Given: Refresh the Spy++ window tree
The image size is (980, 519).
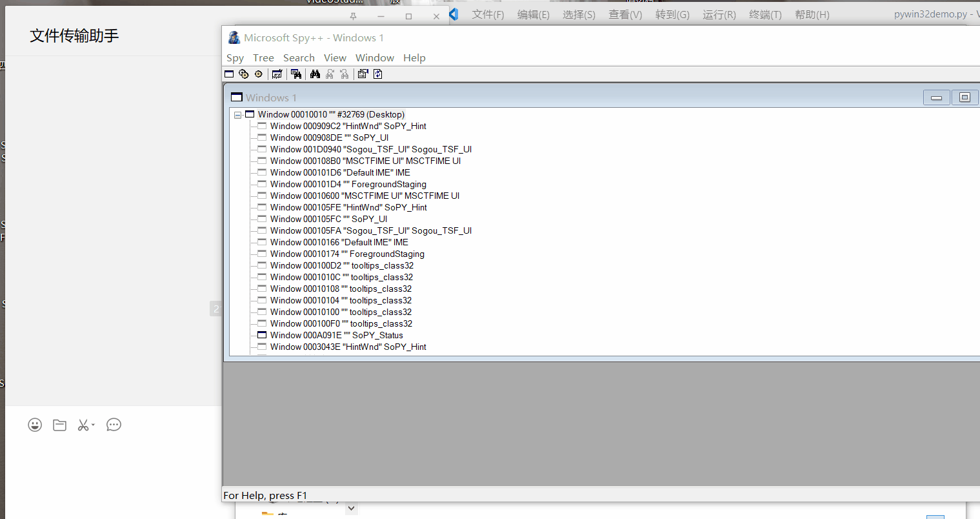Looking at the screenshot, I should (x=378, y=74).
